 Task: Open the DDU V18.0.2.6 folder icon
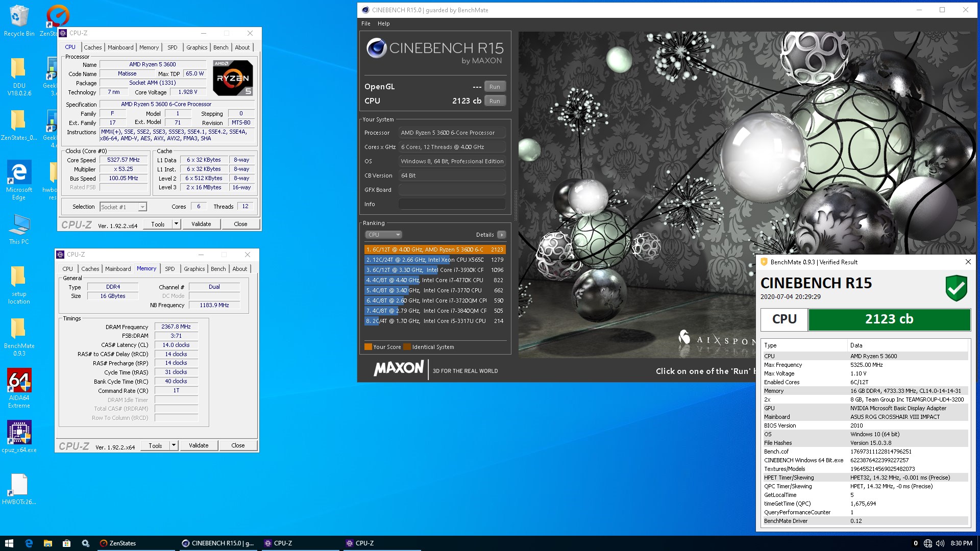pyautogui.click(x=19, y=77)
